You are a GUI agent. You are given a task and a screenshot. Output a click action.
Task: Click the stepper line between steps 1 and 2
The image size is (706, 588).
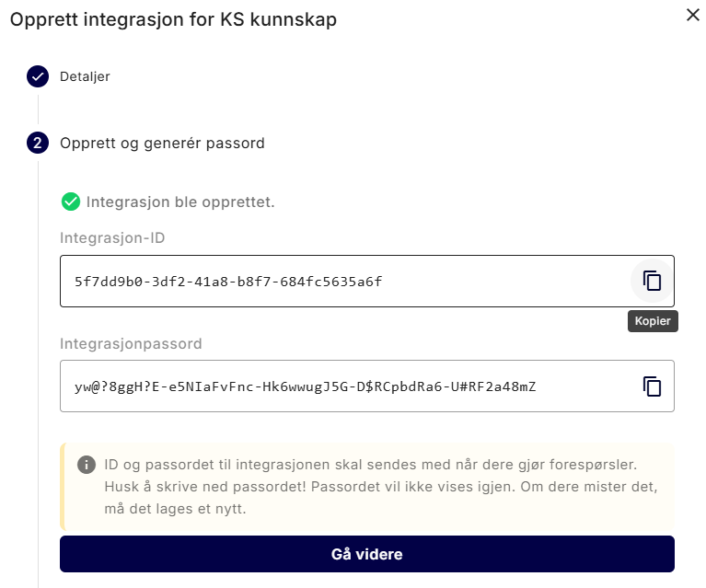coord(38,110)
